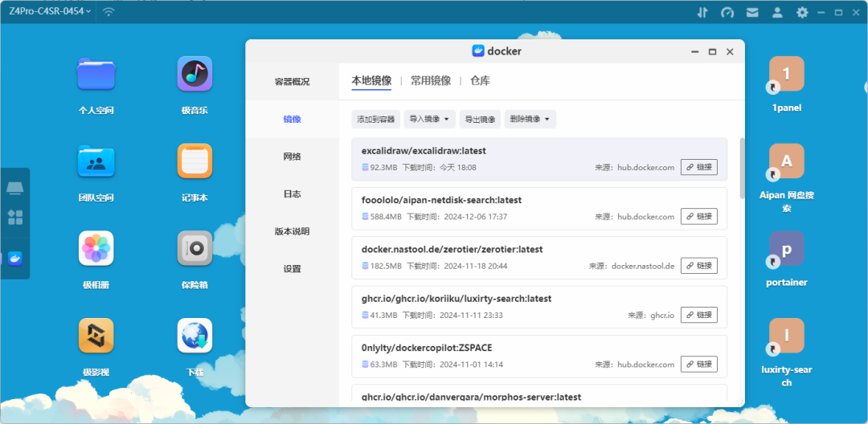868x424 pixels.
Task: Click the drive icon in left dock
Action: (15, 189)
